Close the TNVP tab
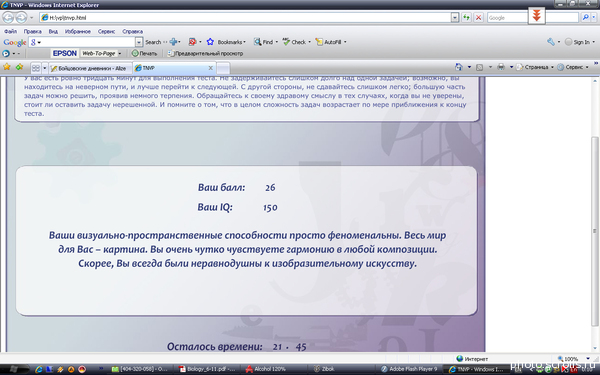 210,68
